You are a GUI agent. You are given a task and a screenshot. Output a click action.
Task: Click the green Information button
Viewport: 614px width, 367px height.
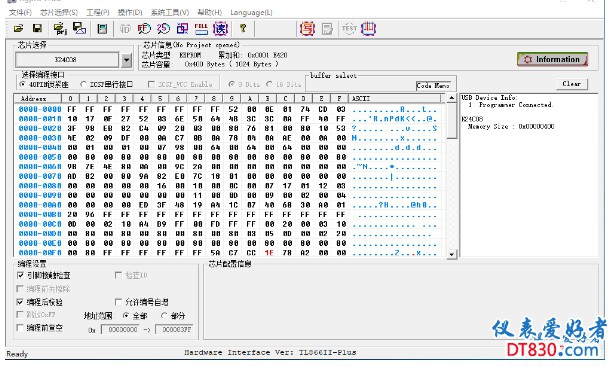coord(553,59)
